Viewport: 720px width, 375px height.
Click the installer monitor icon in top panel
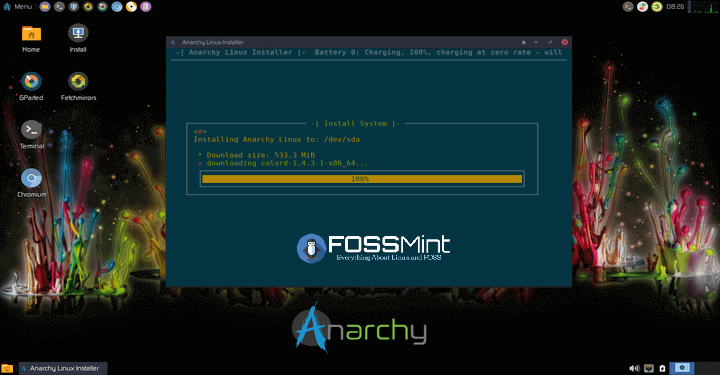(73, 6)
